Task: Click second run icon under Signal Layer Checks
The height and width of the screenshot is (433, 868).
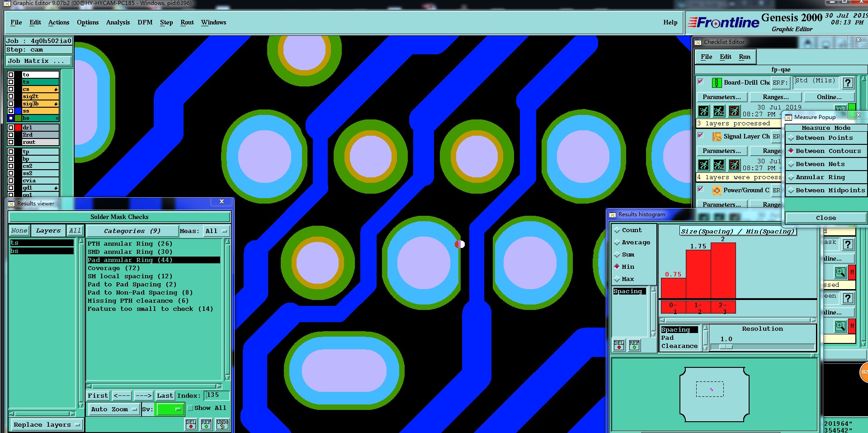Action: tap(719, 165)
